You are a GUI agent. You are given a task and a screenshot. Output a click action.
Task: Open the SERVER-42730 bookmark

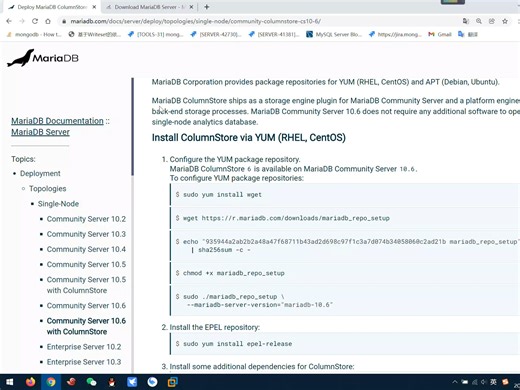(216, 34)
